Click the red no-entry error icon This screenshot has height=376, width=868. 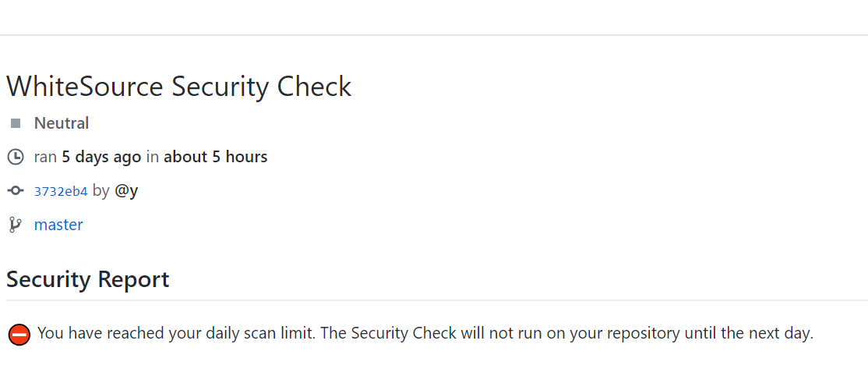[19, 335]
